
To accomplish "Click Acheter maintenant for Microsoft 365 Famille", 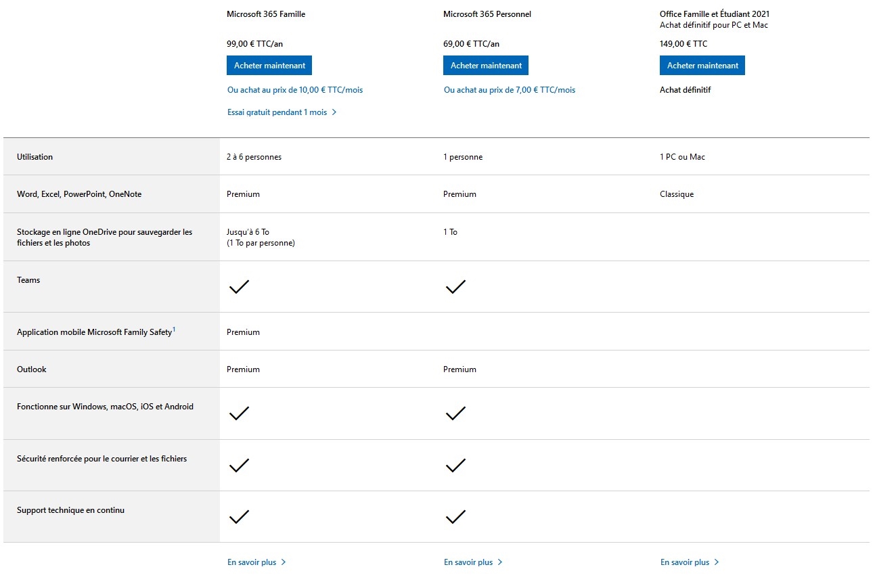I will point(269,66).
